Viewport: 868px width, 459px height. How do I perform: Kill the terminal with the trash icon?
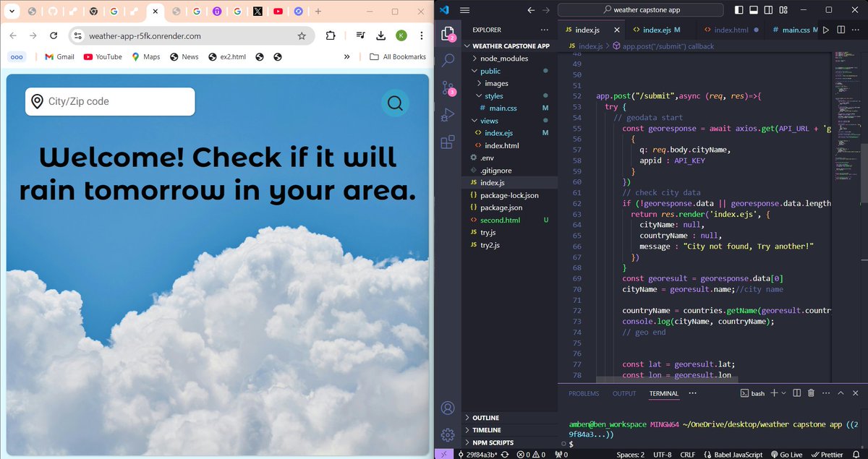pyautogui.click(x=810, y=393)
